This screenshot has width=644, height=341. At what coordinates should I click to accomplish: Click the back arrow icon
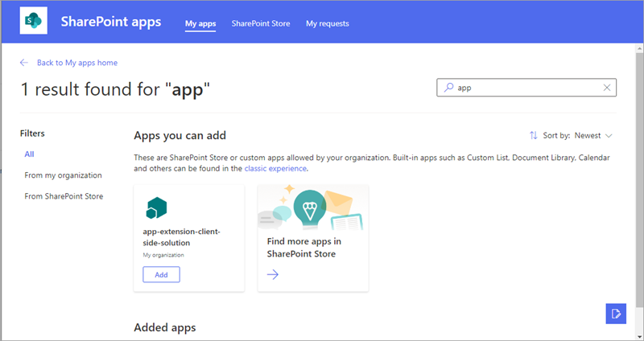click(24, 63)
